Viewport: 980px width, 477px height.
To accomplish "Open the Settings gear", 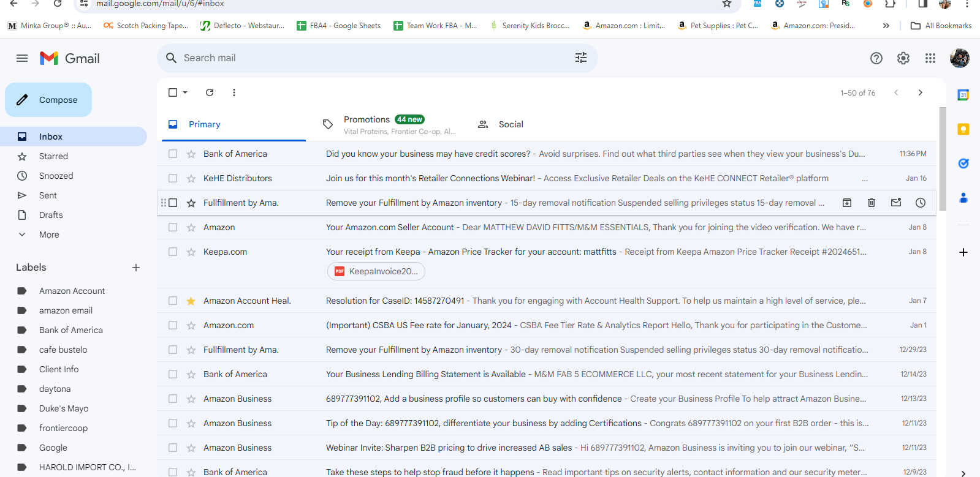I will [903, 58].
